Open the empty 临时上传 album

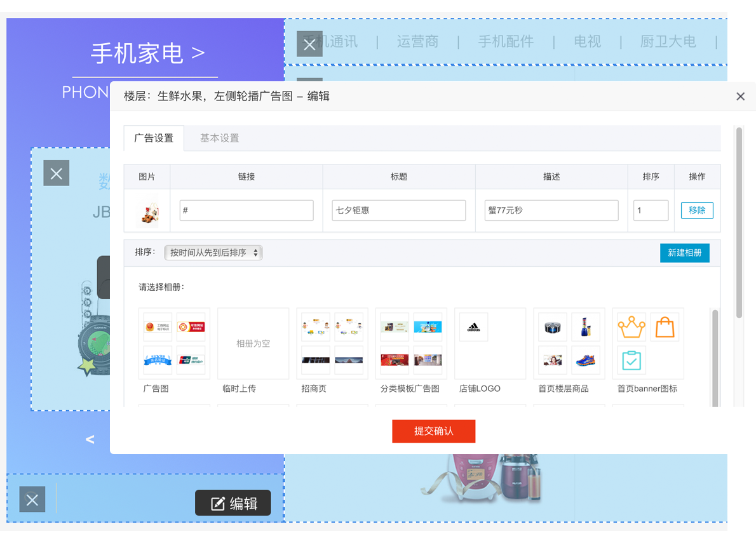253,344
